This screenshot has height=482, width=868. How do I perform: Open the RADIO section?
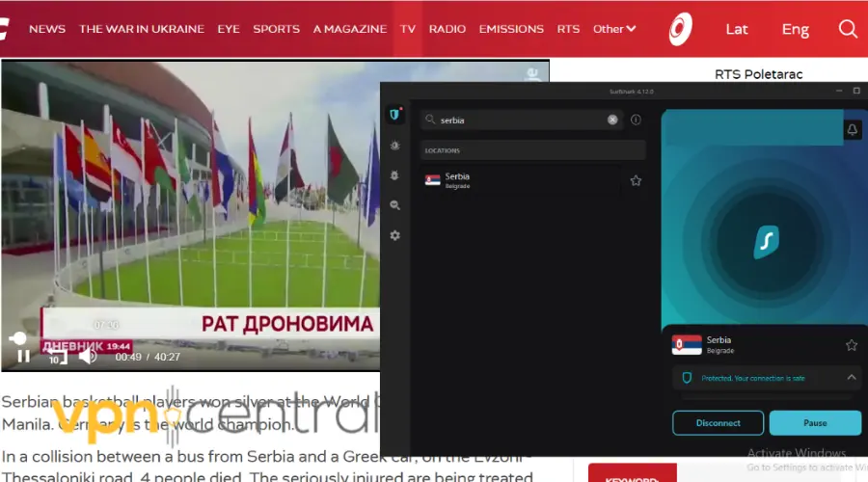click(448, 29)
